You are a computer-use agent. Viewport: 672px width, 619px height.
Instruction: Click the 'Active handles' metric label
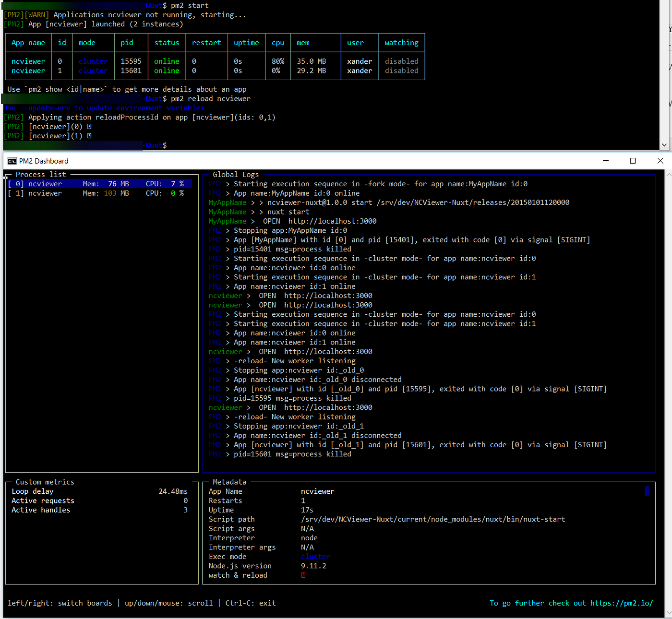coord(41,510)
